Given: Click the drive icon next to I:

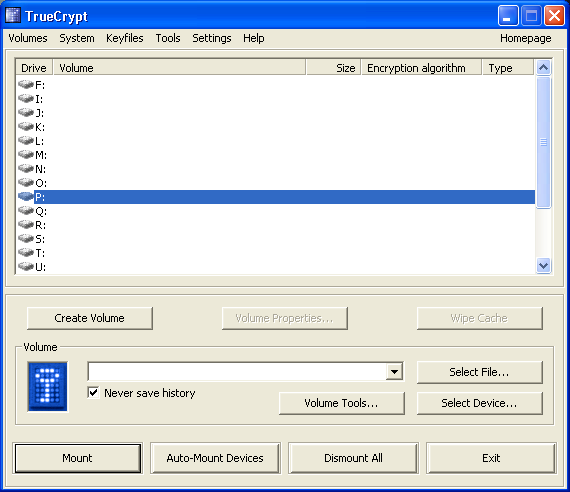Looking at the screenshot, I should 26,98.
